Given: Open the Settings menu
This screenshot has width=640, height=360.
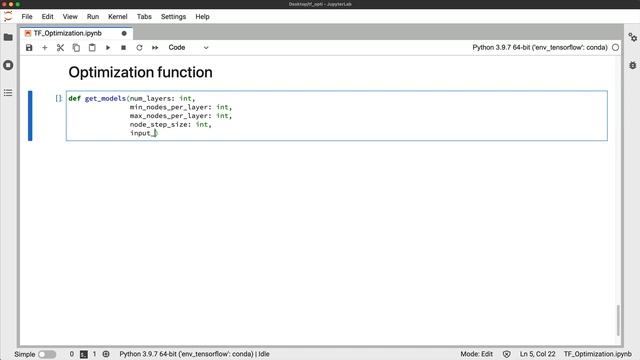Looking at the screenshot, I should click(x=173, y=17).
